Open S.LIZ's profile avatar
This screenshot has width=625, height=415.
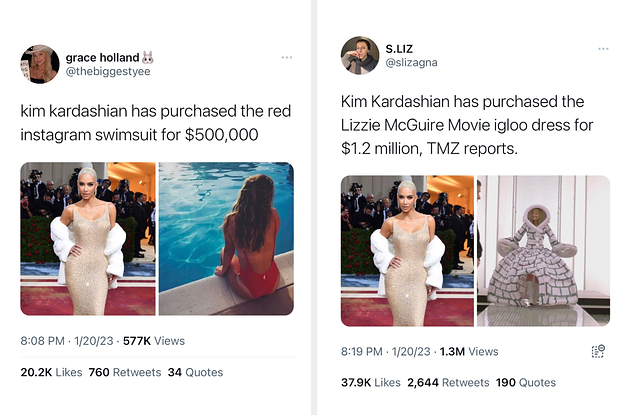(x=360, y=55)
